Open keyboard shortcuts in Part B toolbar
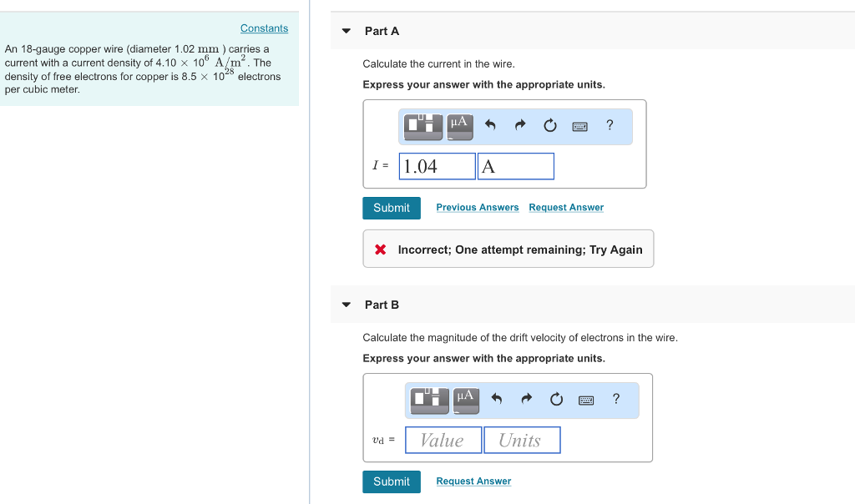 coord(586,400)
